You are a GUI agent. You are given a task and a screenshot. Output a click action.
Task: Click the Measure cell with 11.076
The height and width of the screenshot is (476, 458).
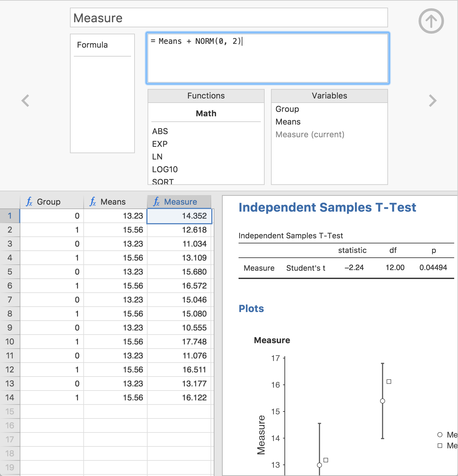179,356
